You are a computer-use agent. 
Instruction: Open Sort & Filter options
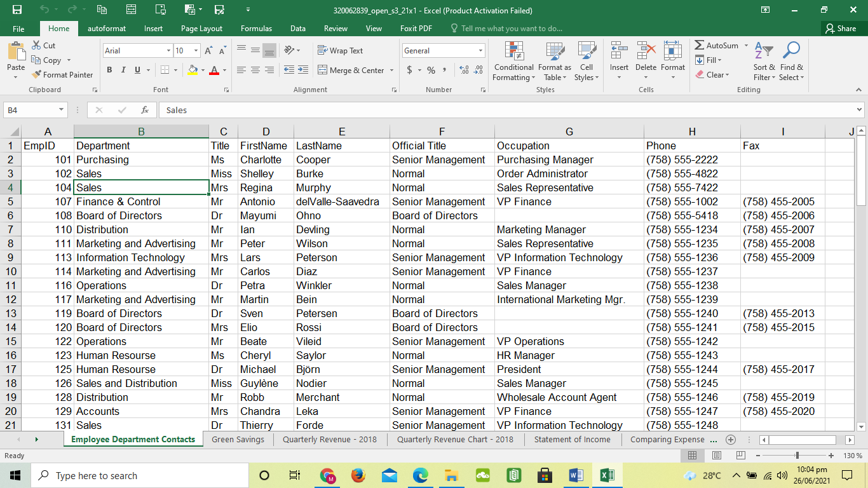tap(764, 62)
